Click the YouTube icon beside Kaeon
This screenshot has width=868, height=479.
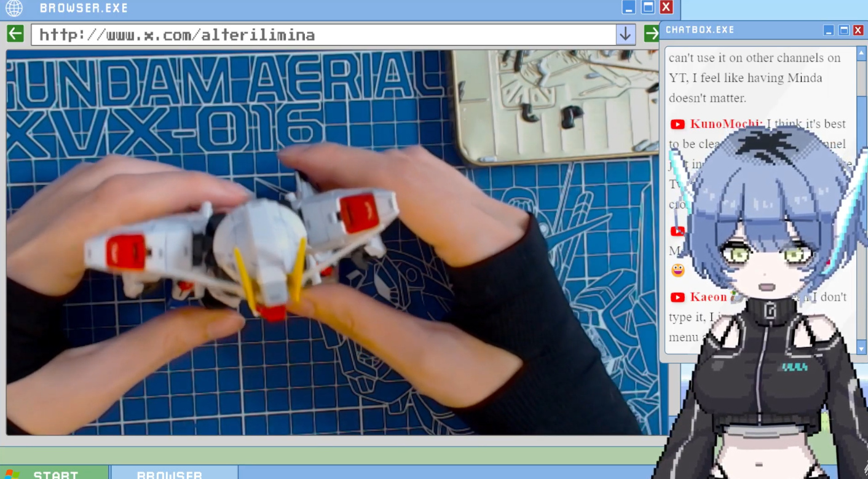[677, 298]
